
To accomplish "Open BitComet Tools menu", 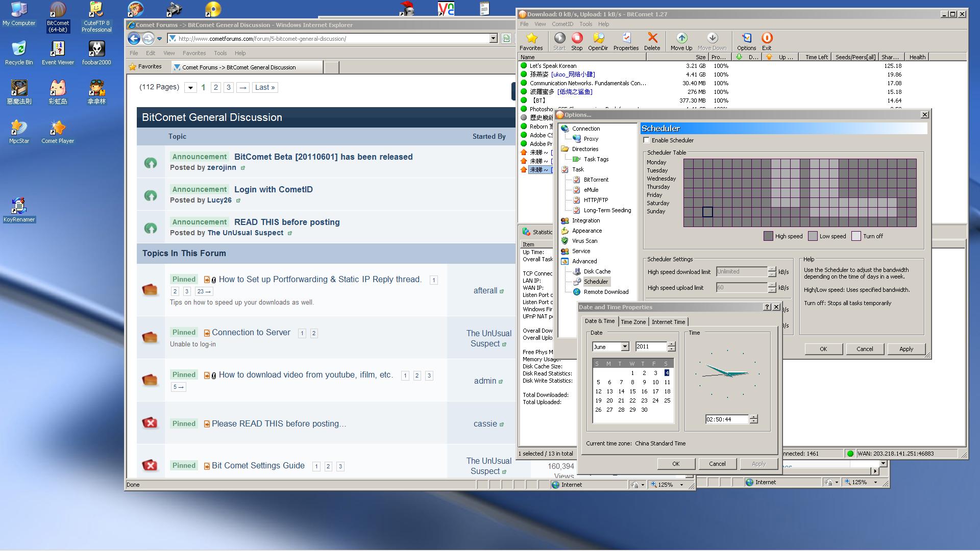I will pos(585,24).
